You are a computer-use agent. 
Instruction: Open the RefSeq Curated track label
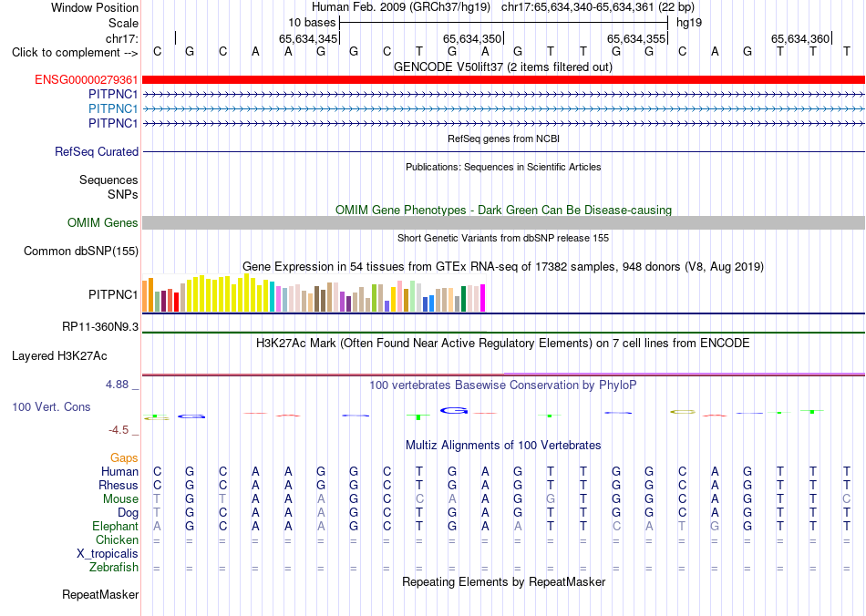tap(97, 152)
